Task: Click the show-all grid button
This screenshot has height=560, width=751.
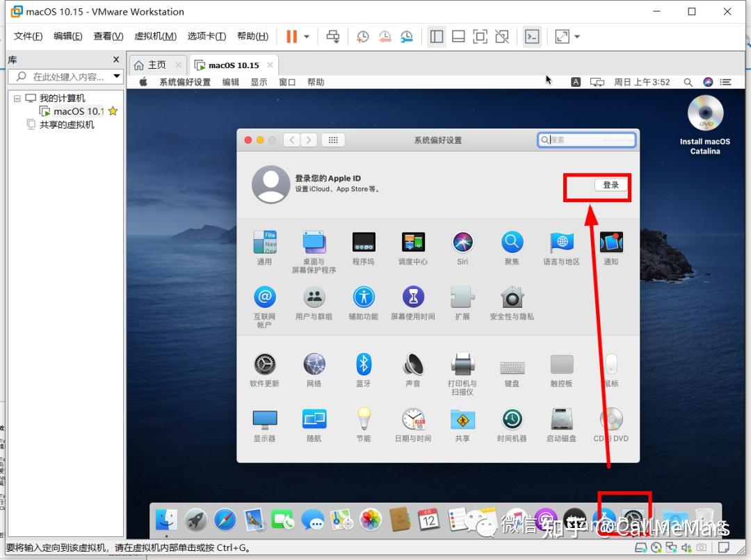Action: pos(333,140)
